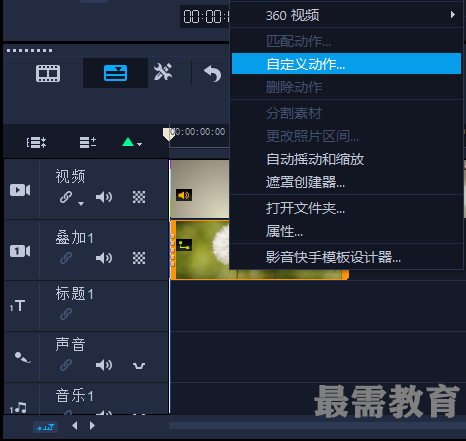Click the Voice track microphone icon

[23, 358]
